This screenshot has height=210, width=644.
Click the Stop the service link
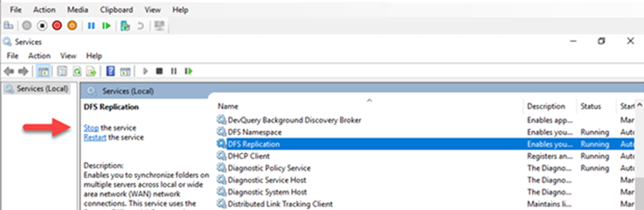tap(91, 128)
